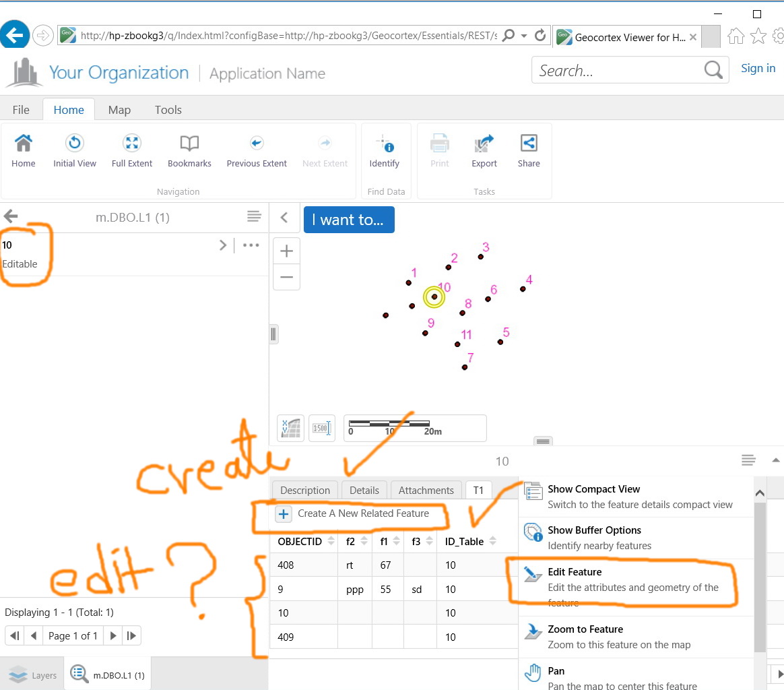This screenshot has height=690, width=784.
Task: Choose Zoom to Feature action
Action: pos(635,637)
